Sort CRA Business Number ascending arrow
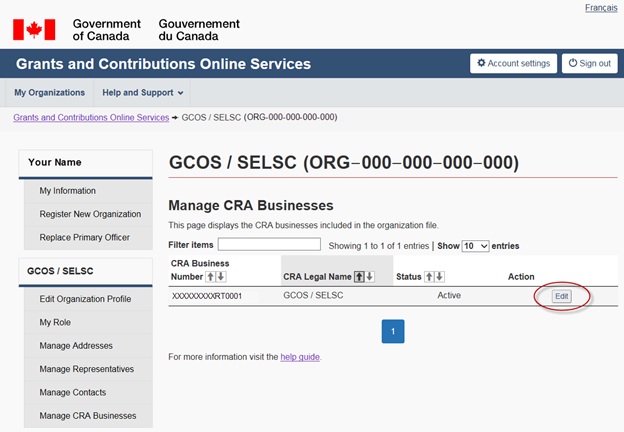This screenshot has width=624, height=432. (x=210, y=276)
